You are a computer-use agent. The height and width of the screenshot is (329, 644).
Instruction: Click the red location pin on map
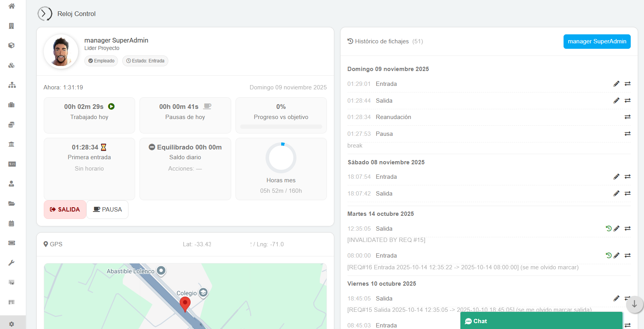(x=185, y=303)
